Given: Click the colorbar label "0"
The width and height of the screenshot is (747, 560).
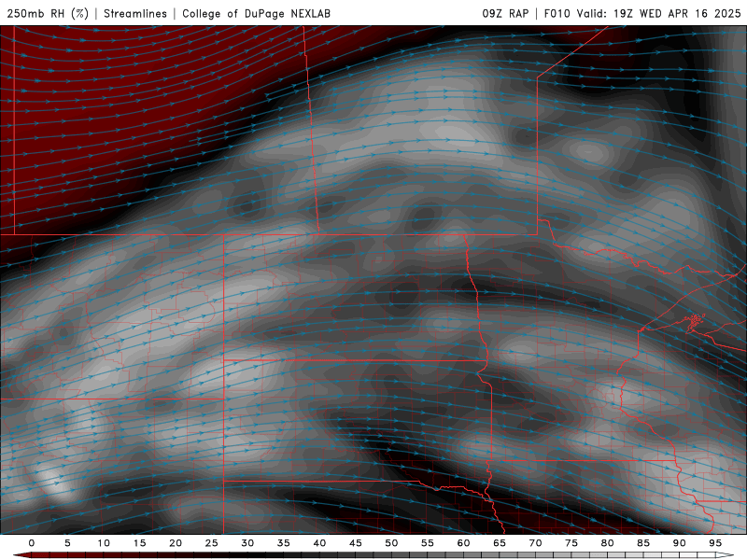Looking at the screenshot, I should (32, 543).
